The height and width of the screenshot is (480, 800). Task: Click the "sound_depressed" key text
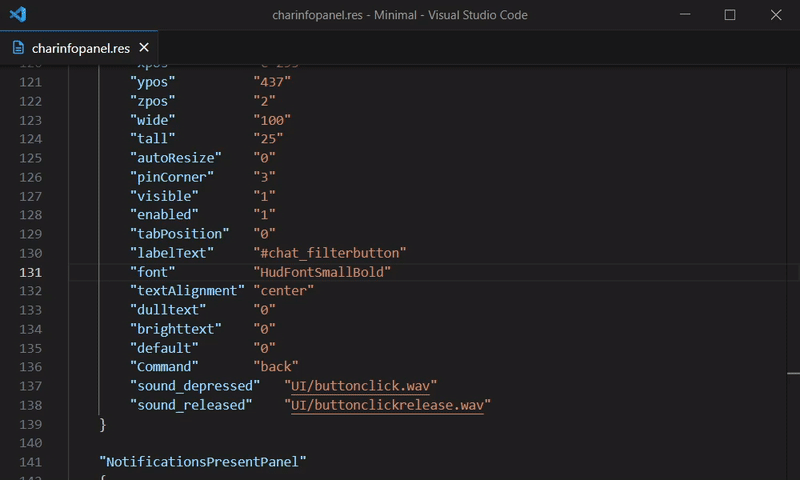coord(195,386)
